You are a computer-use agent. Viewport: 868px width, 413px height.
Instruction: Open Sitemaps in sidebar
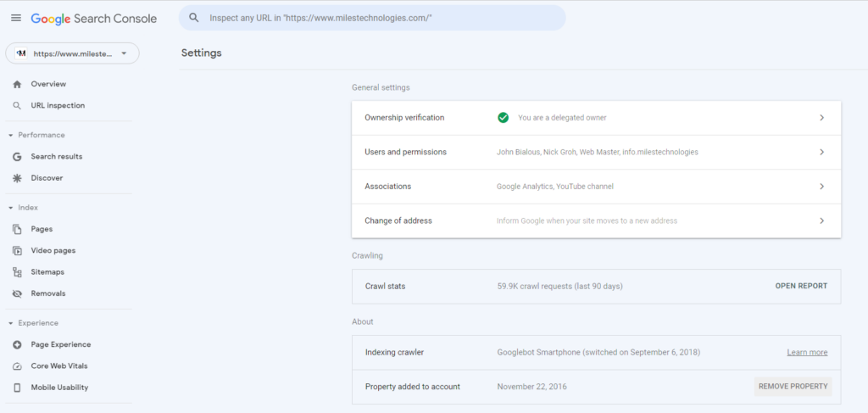(x=47, y=272)
